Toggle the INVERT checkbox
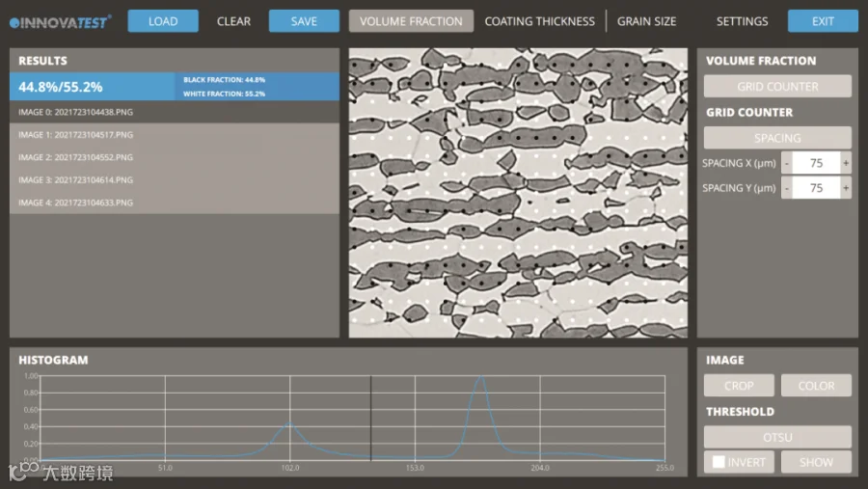868x489 pixels. click(719, 462)
